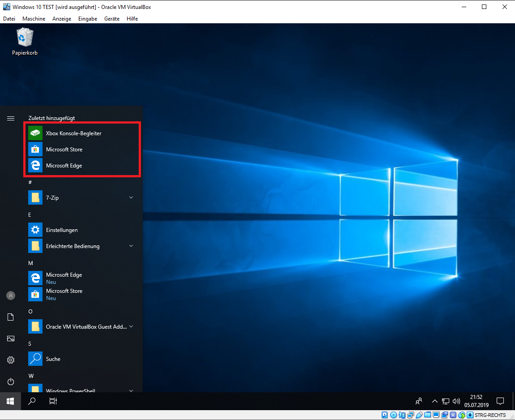Click the M section header letter
Screen dimensions: 515x420
point(30,263)
